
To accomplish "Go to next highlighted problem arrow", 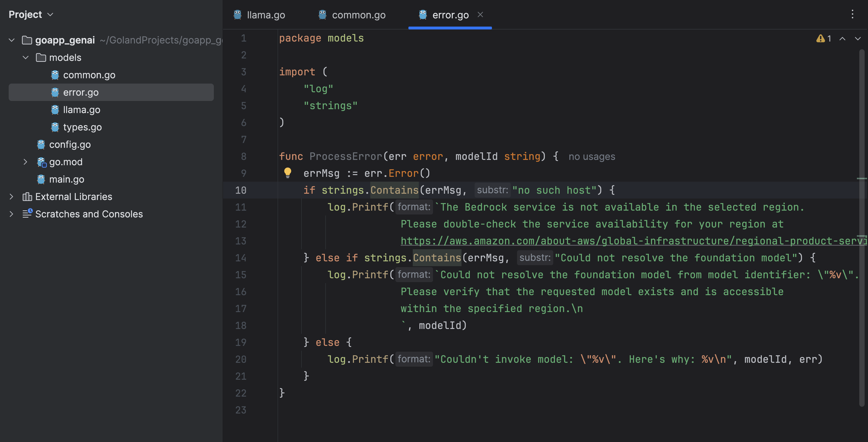I will tap(858, 39).
